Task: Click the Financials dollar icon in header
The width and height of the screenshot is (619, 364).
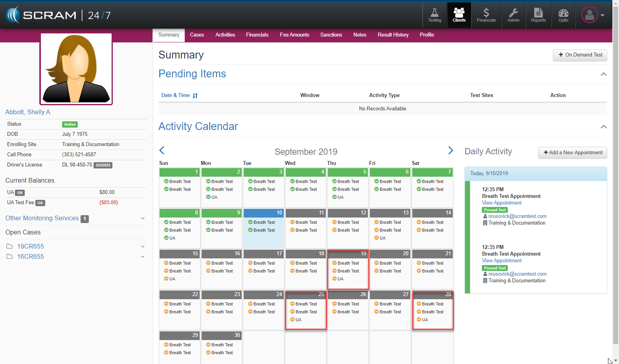Action: tap(486, 15)
